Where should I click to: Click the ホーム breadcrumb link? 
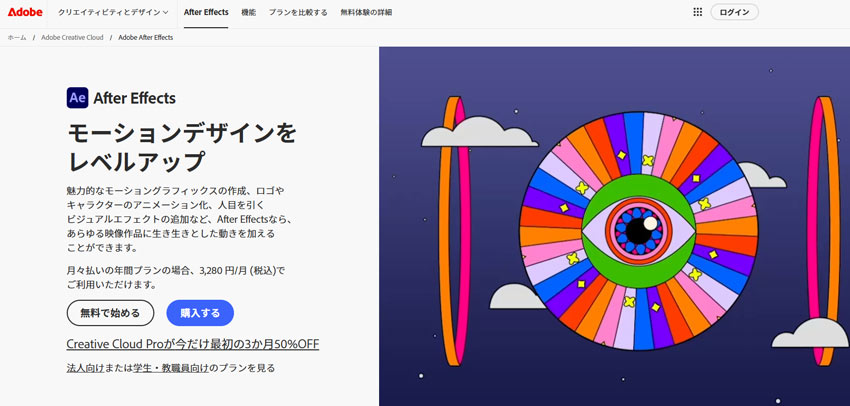point(17,37)
